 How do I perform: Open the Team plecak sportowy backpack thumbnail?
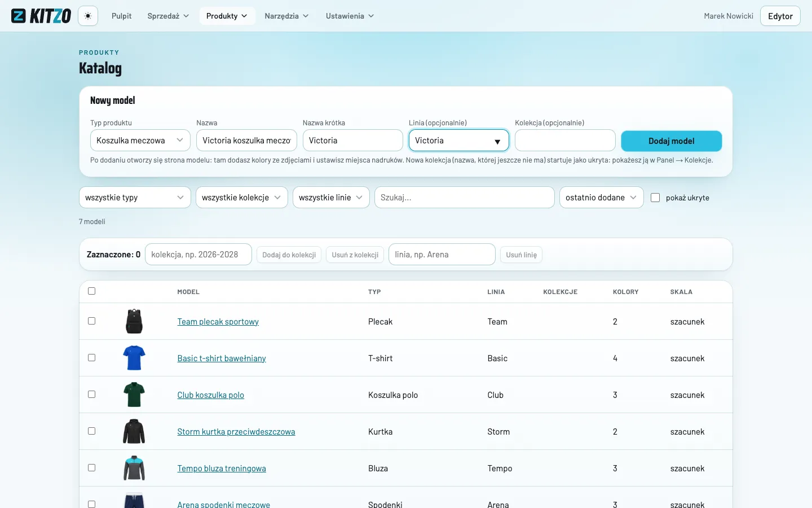pyautogui.click(x=134, y=321)
